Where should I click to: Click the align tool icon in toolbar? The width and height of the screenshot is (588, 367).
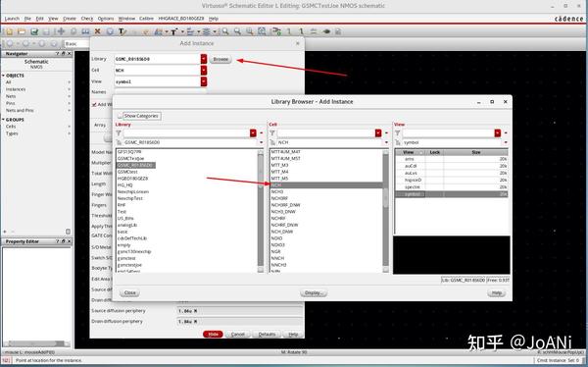pos(190,32)
